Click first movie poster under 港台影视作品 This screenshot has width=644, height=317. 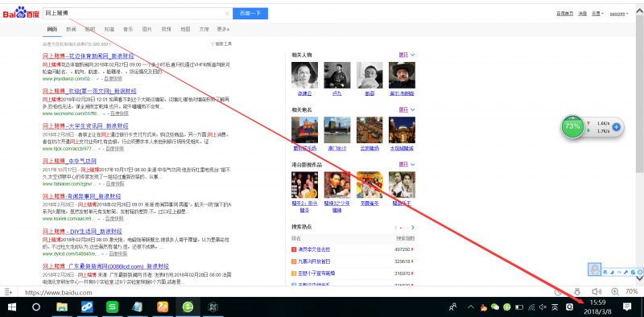coord(304,185)
